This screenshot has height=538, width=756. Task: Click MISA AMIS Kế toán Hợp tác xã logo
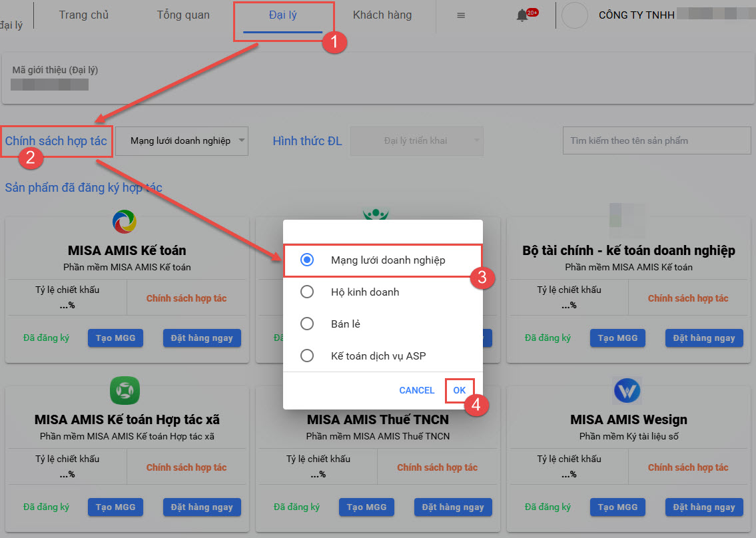125,390
